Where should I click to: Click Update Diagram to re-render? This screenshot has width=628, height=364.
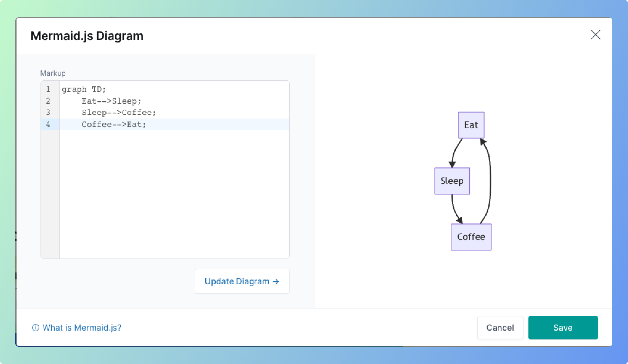point(242,281)
